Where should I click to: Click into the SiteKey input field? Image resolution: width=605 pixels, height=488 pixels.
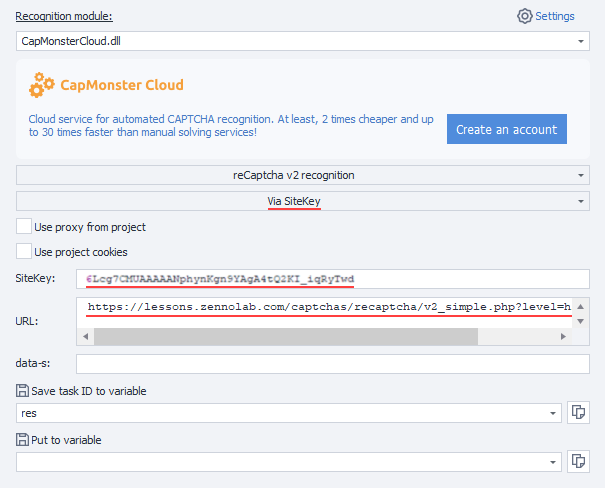332,278
